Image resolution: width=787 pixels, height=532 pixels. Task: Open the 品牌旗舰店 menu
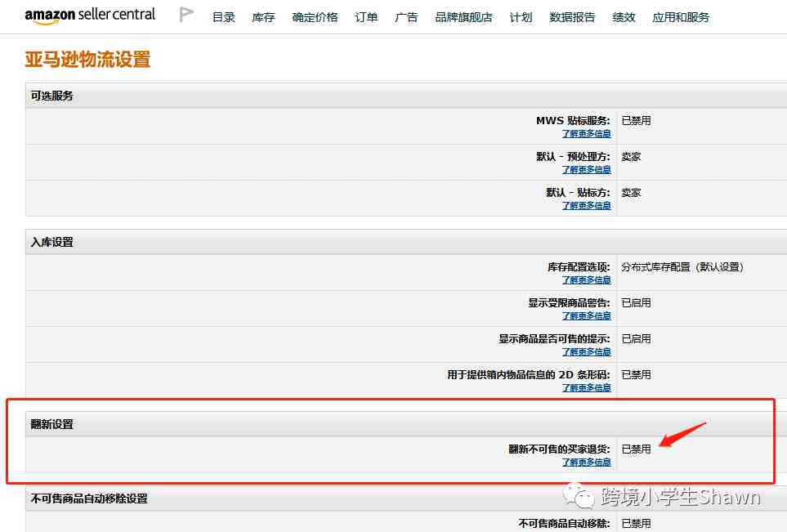[x=463, y=17]
